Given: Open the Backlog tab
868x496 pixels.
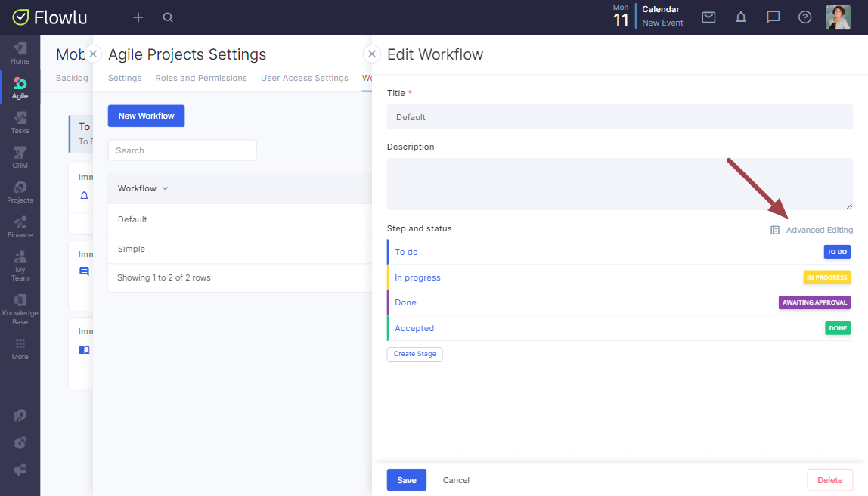Looking at the screenshot, I should [x=72, y=78].
